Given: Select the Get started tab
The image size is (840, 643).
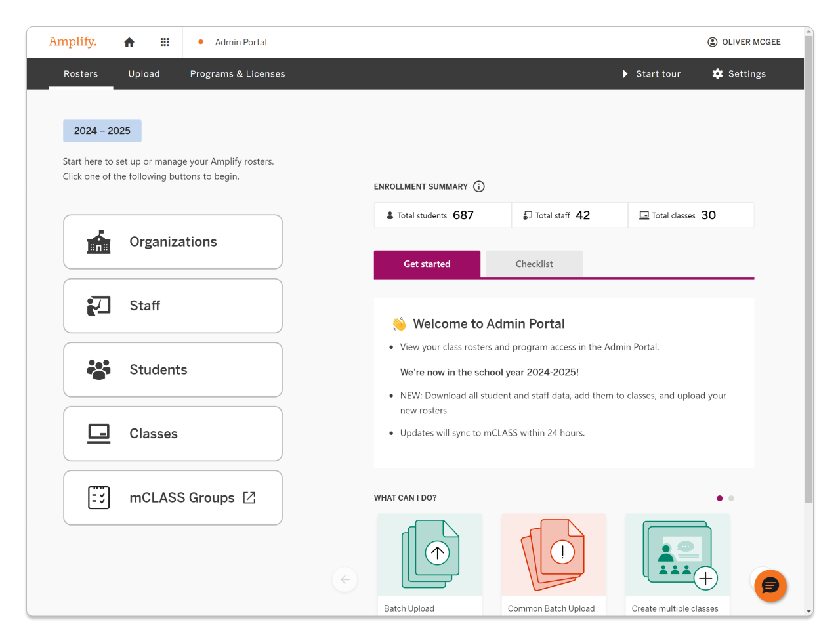Looking at the screenshot, I should point(427,264).
